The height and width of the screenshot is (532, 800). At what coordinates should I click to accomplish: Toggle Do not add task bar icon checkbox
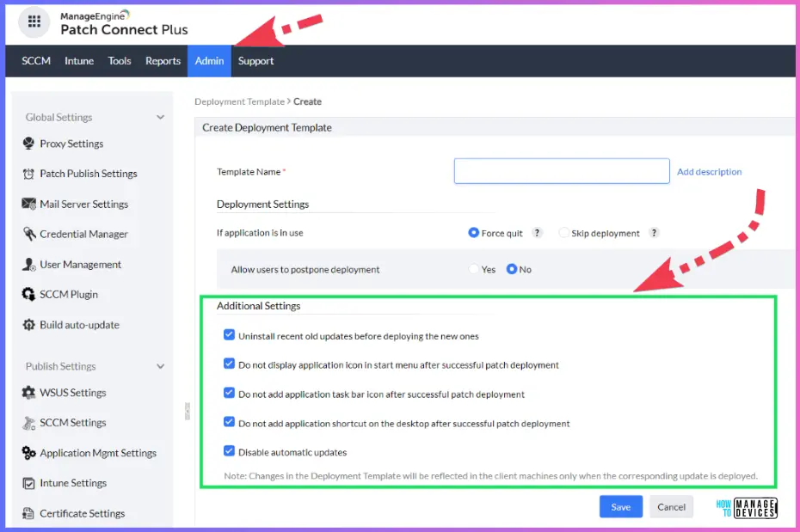[x=229, y=393]
